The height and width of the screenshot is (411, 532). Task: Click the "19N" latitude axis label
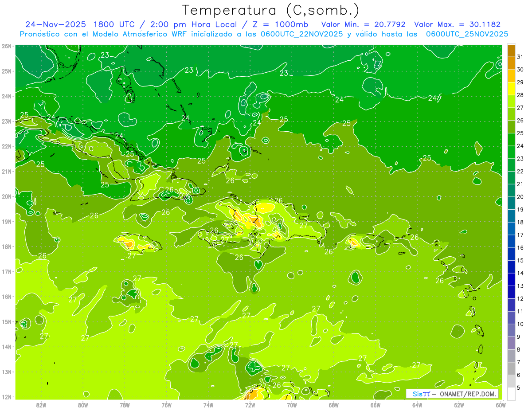click(x=6, y=221)
